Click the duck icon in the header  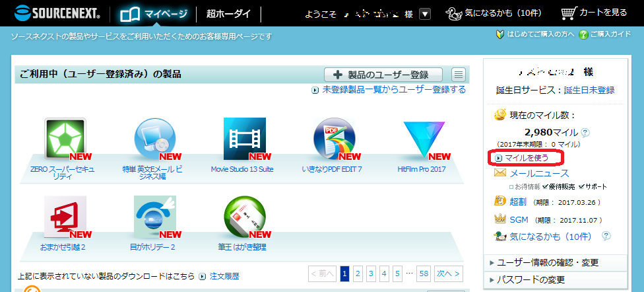[x=455, y=14]
